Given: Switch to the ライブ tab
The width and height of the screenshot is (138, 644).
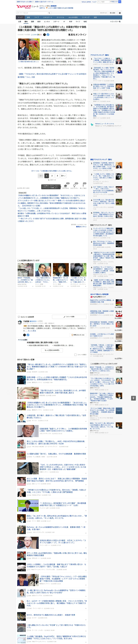Looking at the screenshot, I should click(37, 17).
